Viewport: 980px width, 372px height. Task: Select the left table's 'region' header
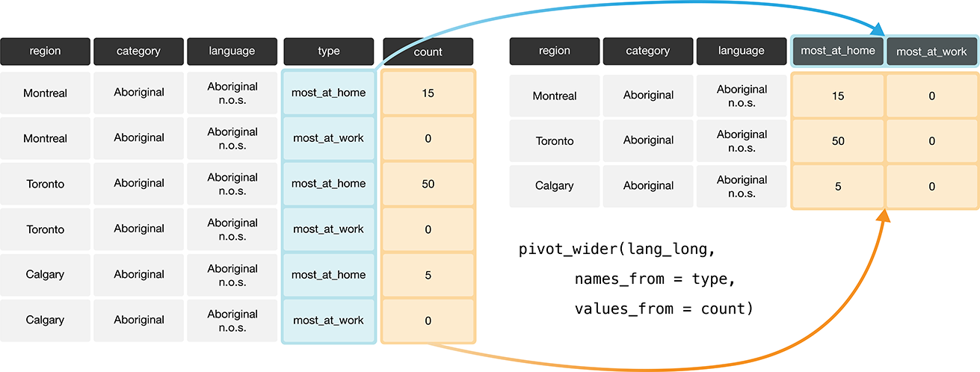(45, 52)
